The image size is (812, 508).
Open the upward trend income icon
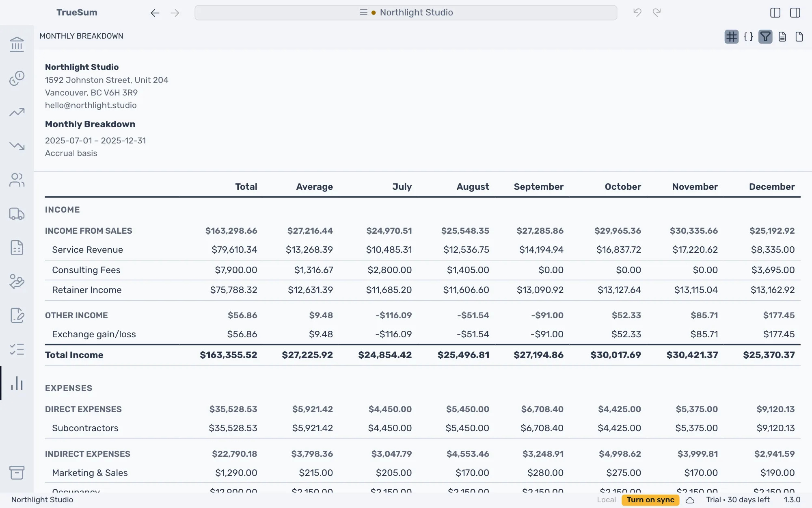coord(17,112)
